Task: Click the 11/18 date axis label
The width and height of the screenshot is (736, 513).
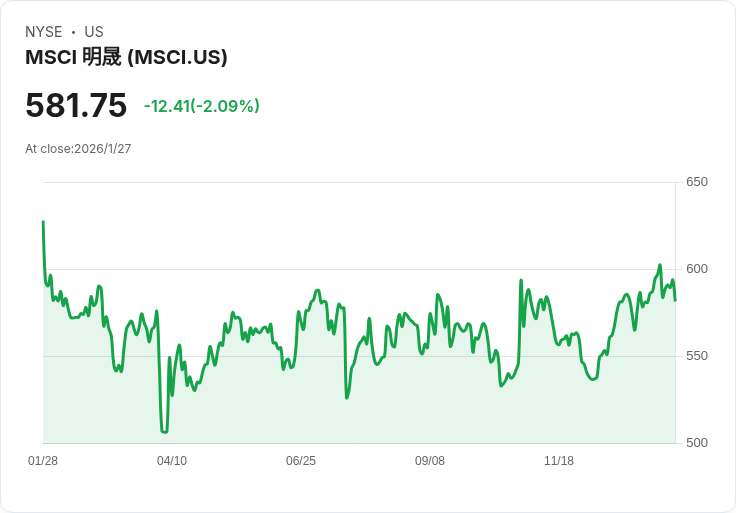Action: tap(559, 461)
